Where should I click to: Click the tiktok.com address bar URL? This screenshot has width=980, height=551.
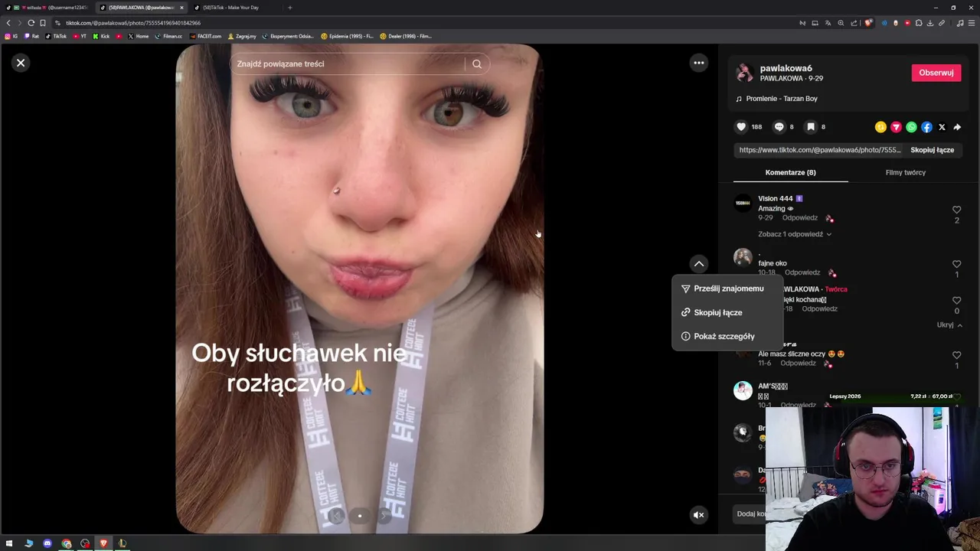132,23
